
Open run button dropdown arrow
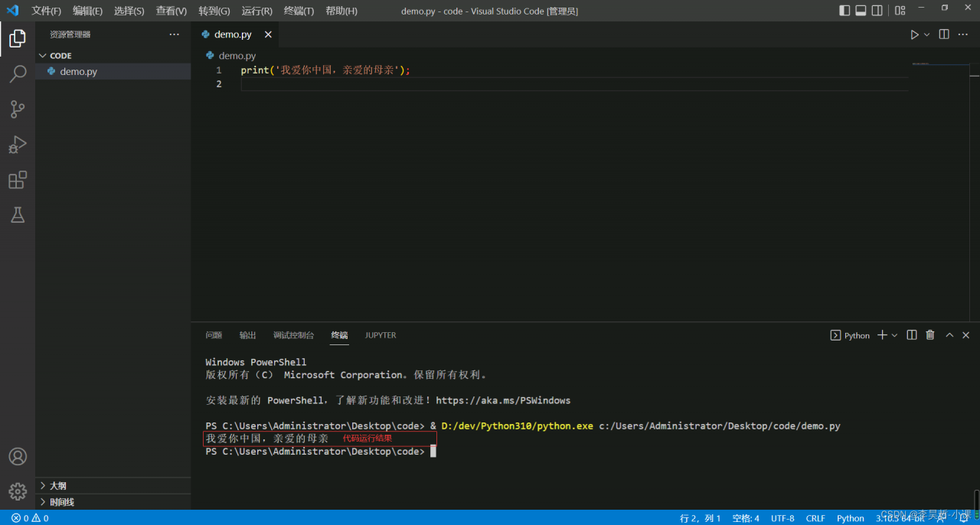[926, 34]
